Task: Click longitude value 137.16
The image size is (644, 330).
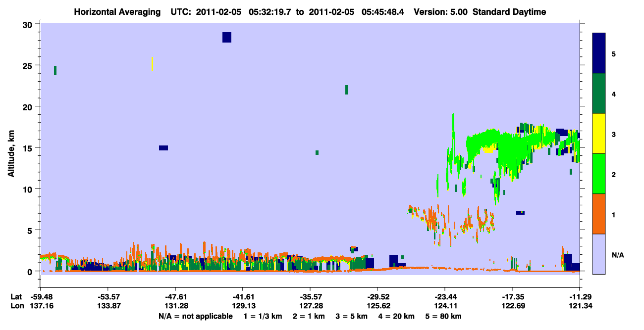Action: (41, 306)
